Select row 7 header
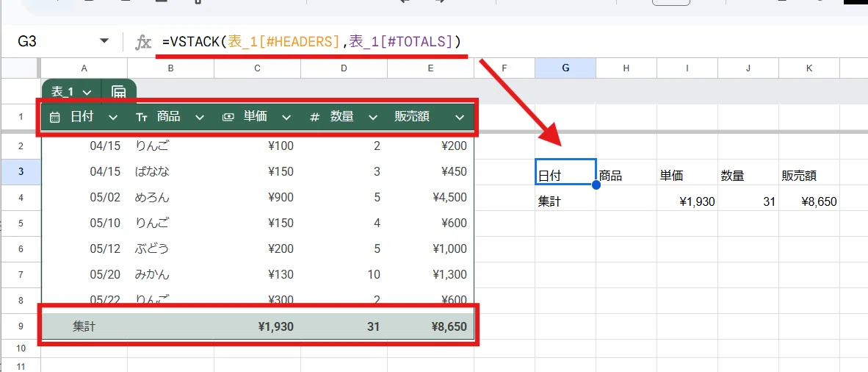868x372 pixels. pyautogui.click(x=21, y=275)
